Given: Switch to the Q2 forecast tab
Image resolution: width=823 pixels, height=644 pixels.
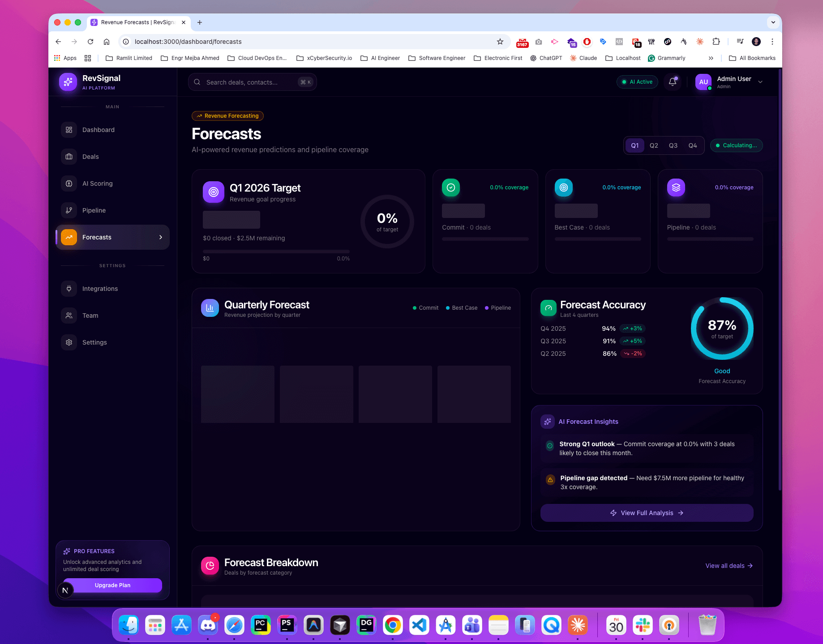Looking at the screenshot, I should (x=654, y=145).
